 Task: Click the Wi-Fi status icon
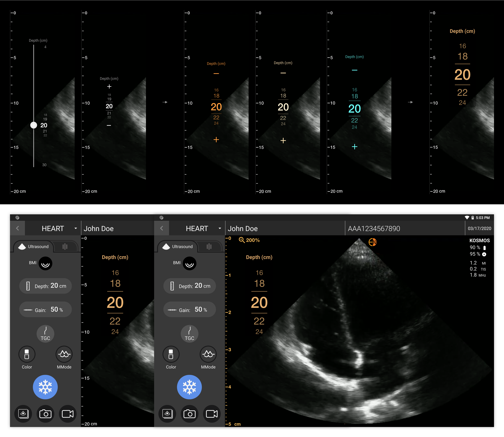click(467, 217)
